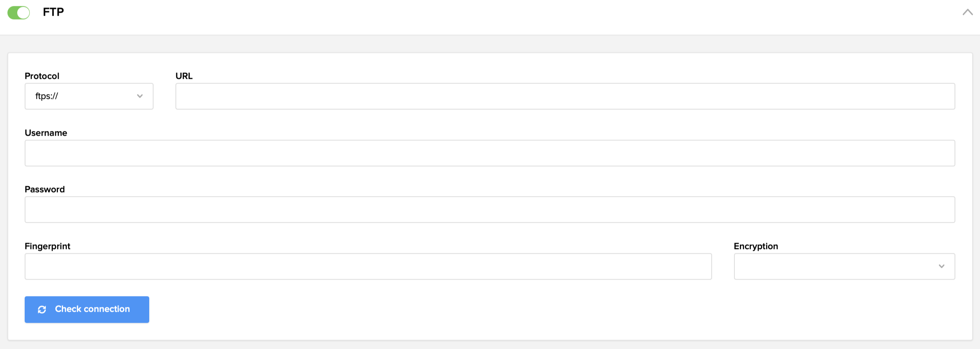Click the FTP section title
Image resolution: width=980 pixels, height=349 pixels.
click(x=53, y=12)
